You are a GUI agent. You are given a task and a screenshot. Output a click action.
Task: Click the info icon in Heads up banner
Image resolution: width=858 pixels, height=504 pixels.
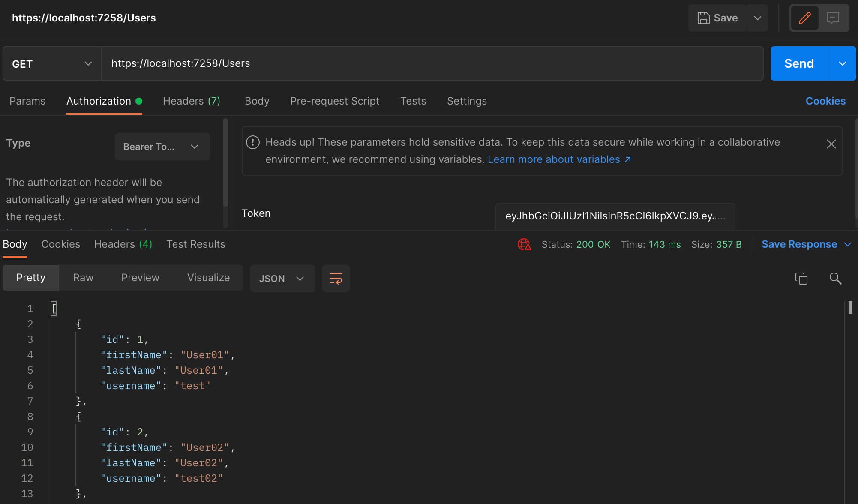[x=253, y=142]
